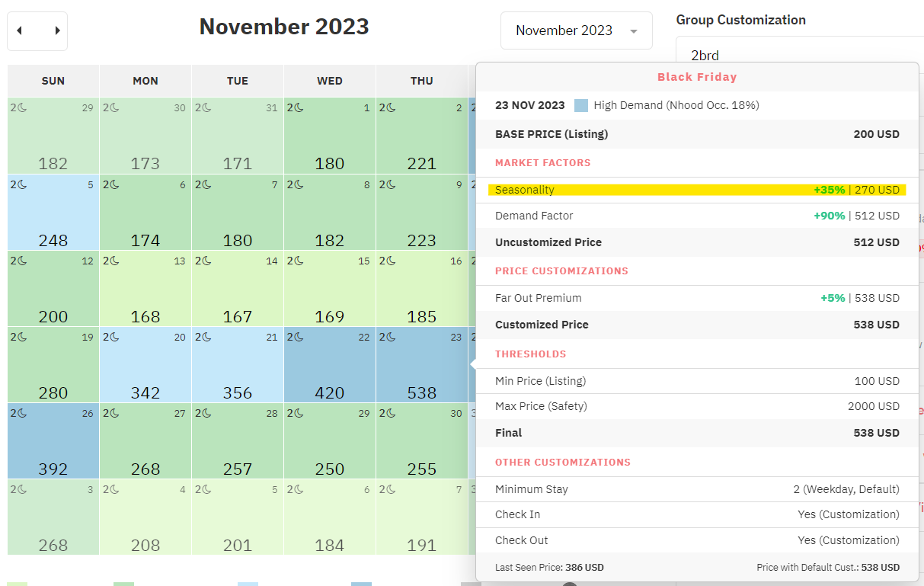Viewport: 924px width, 586px height.
Task: Open the November 2023 month dropdown arrow
Action: coord(634,31)
